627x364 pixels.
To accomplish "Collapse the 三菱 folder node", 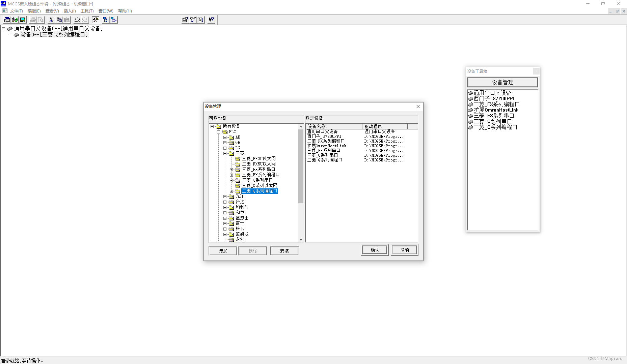I will pyautogui.click(x=225, y=153).
